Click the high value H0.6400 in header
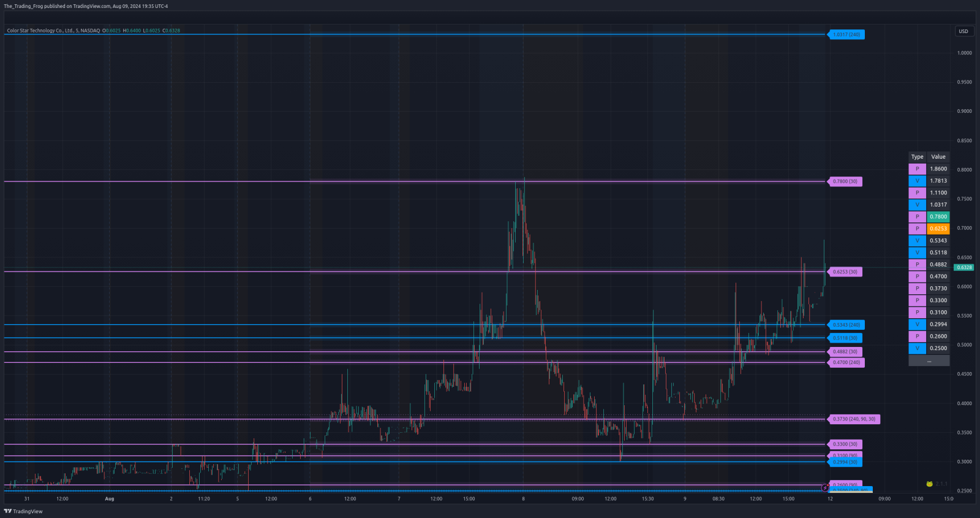Screen dimensions: 980x518 132,31
